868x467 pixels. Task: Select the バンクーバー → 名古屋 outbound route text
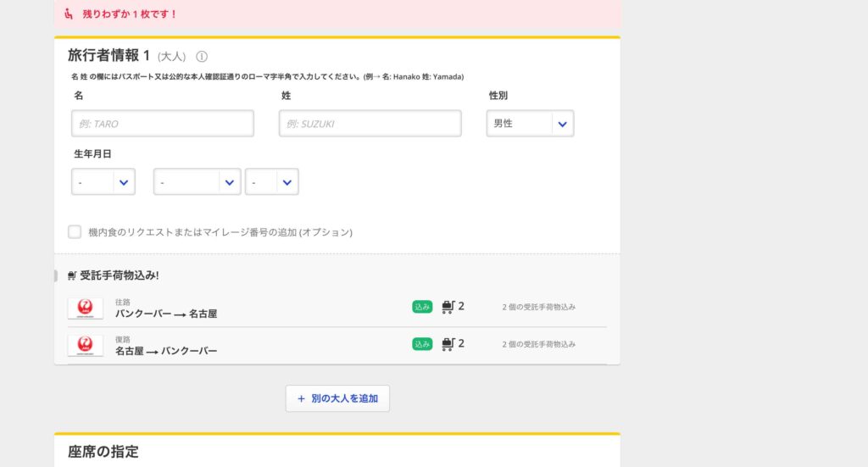[x=166, y=314]
